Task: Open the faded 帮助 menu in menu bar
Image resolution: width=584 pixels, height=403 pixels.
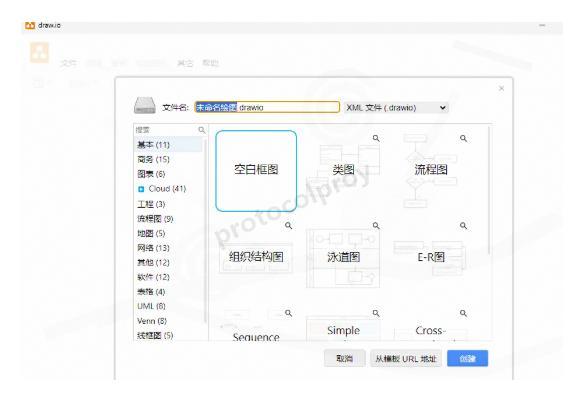Action: coord(210,63)
